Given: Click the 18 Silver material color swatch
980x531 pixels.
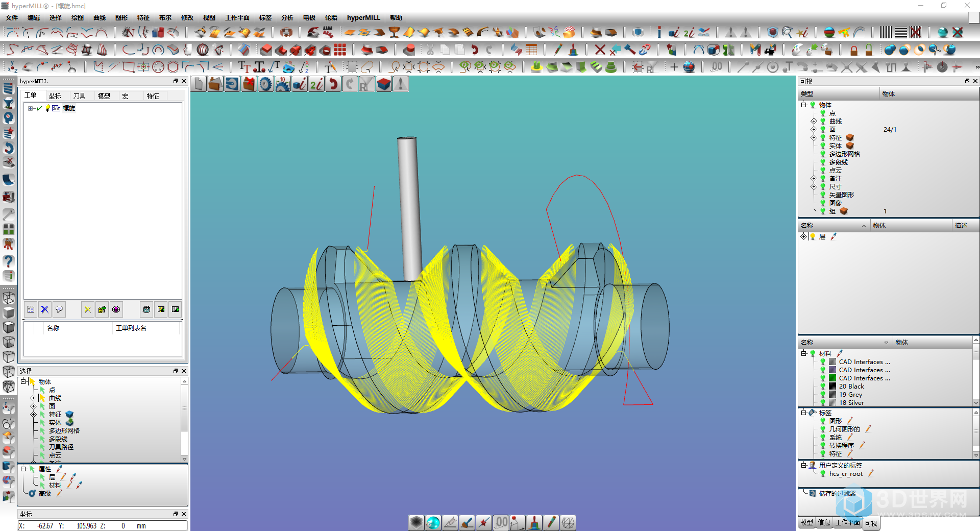Looking at the screenshot, I should pos(832,403).
